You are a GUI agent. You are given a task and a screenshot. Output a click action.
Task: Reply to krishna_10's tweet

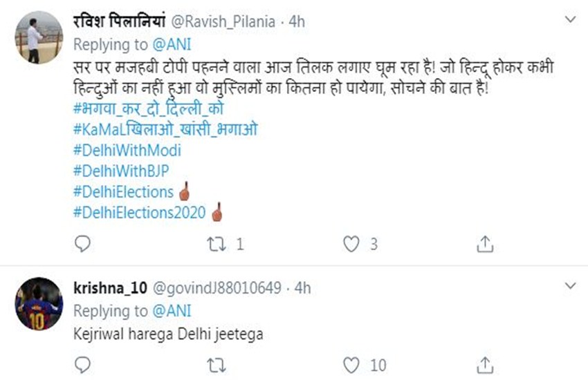point(82,363)
